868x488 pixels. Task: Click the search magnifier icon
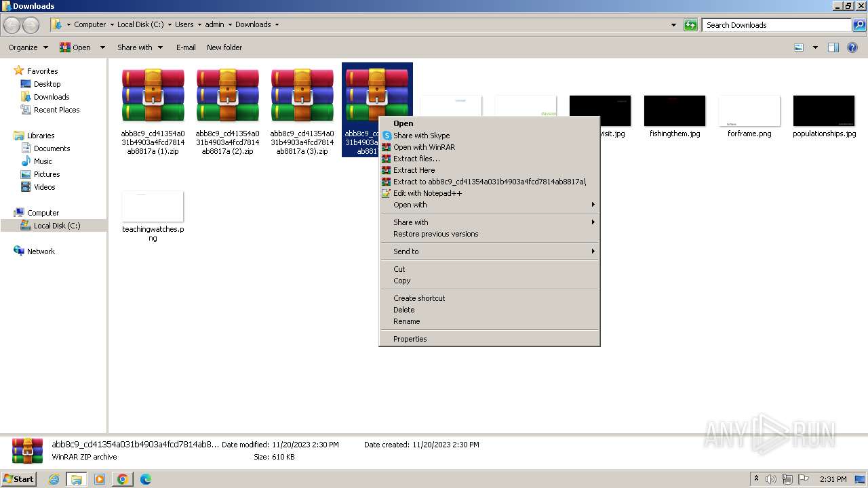[859, 25]
